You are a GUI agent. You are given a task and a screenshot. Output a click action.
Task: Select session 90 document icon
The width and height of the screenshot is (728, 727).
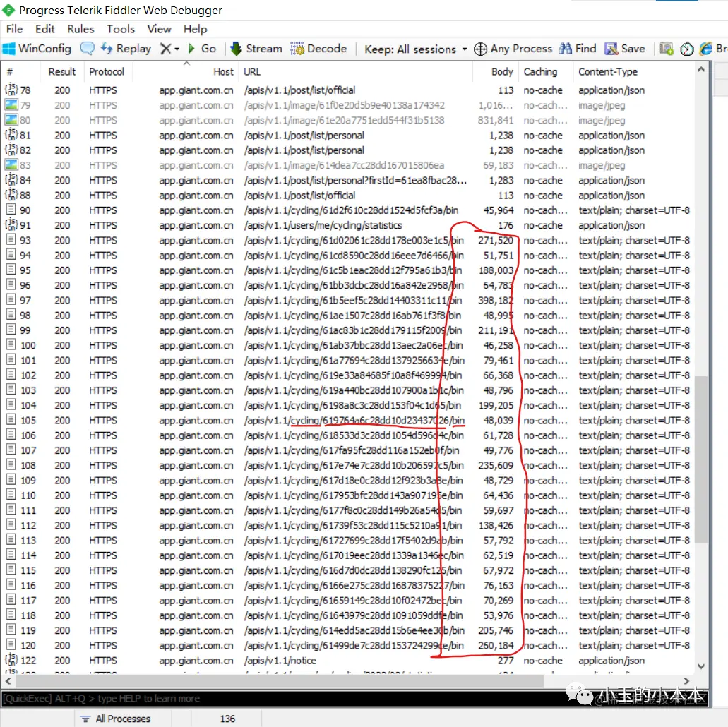pyautogui.click(x=11, y=210)
